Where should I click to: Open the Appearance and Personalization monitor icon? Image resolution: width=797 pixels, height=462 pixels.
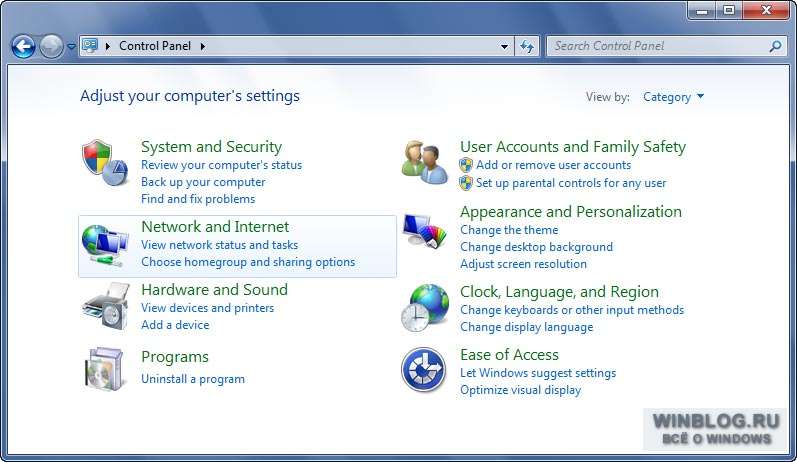coord(424,231)
